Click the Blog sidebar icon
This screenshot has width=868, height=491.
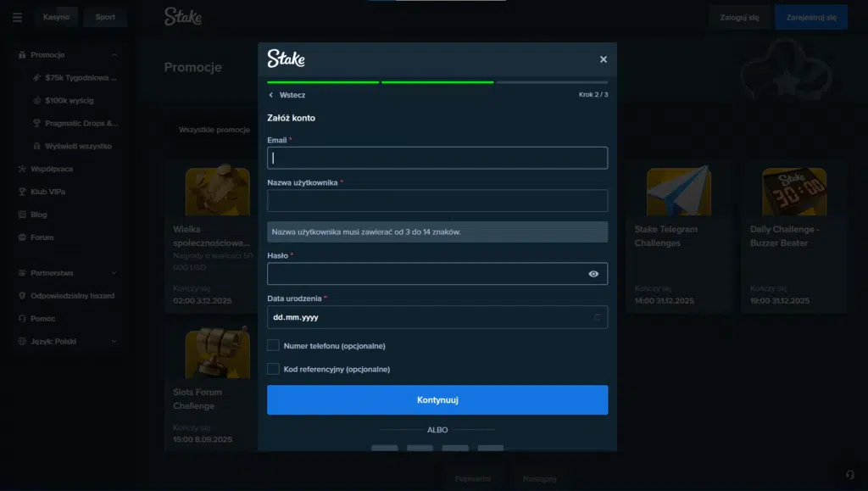(x=22, y=215)
